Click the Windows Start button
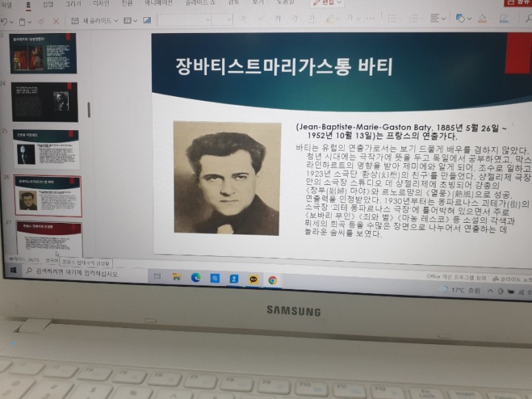 pos(13,270)
